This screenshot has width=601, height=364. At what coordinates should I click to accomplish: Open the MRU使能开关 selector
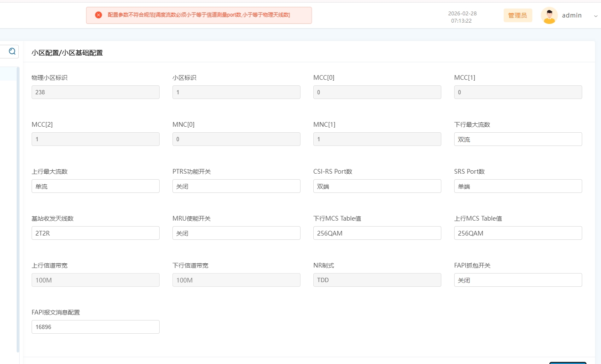[236, 233]
